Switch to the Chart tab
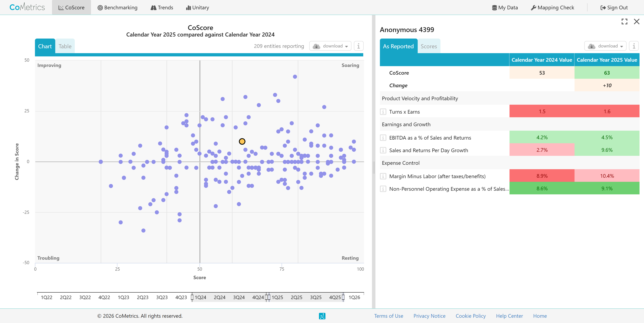Screen dimensions: 644x323 click(45, 46)
